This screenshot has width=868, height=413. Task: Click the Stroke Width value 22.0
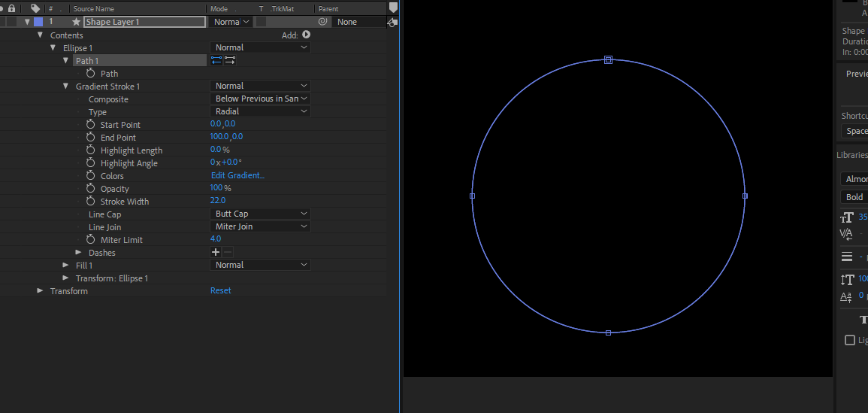click(x=217, y=201)
